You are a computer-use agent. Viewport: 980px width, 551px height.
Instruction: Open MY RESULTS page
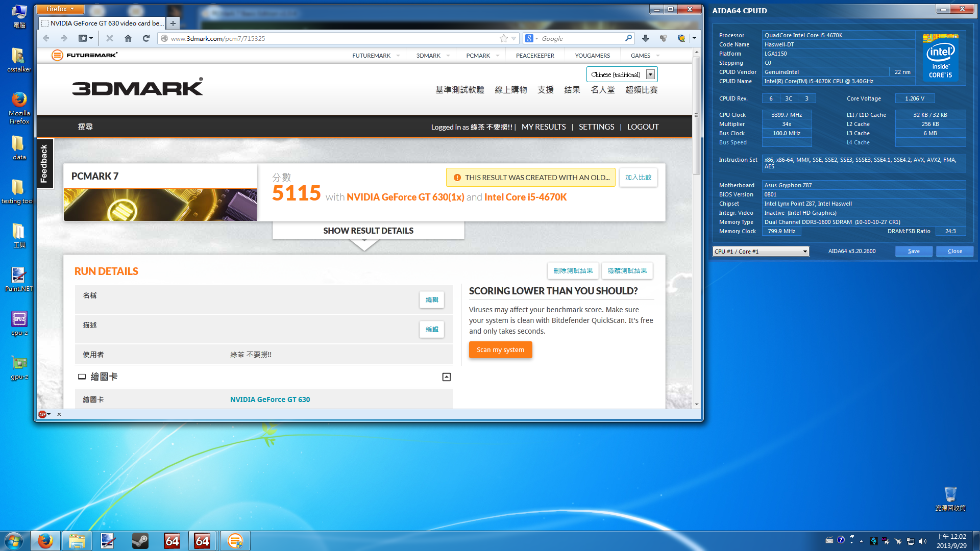[x=544, y=127]
